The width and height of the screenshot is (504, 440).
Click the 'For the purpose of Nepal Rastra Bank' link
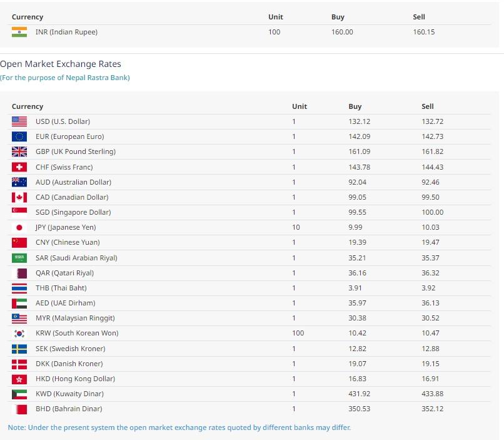[65, 78]
